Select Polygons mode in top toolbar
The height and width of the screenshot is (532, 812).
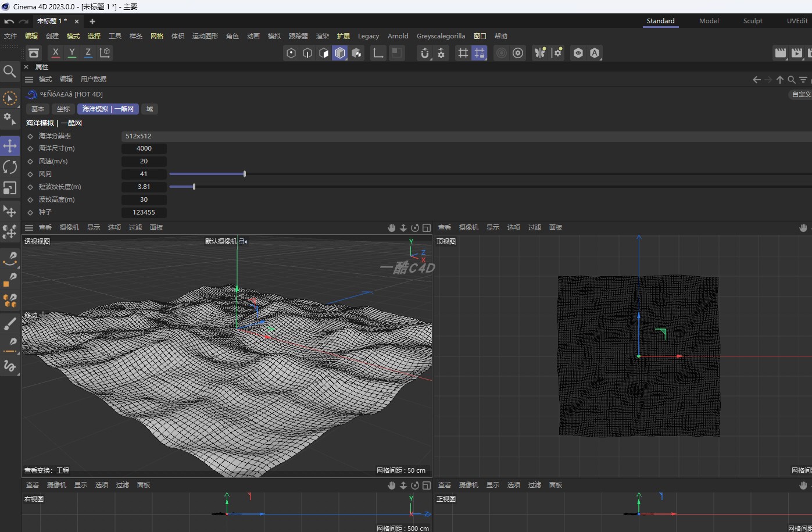point(324,53)
